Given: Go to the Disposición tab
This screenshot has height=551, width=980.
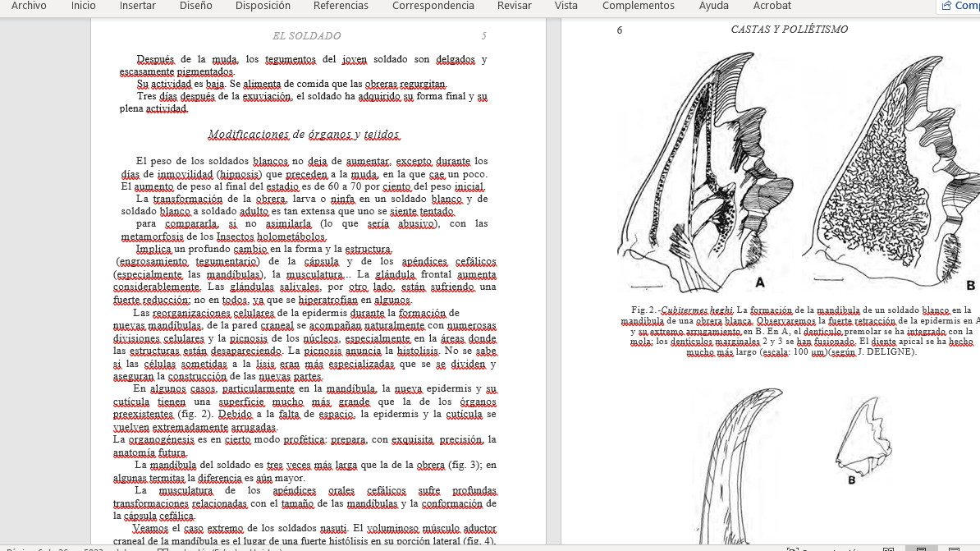Looking at the screenshot, I should (x=263, y=6).
